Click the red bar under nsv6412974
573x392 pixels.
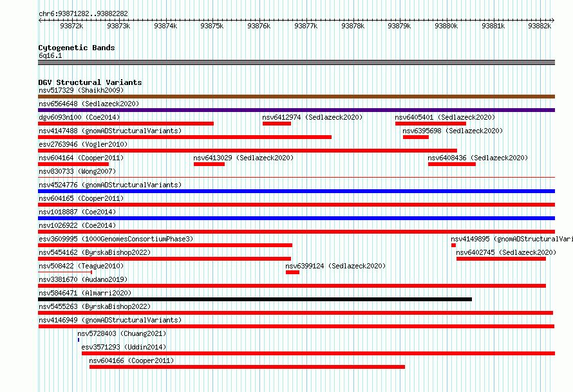tap(277, 124)
